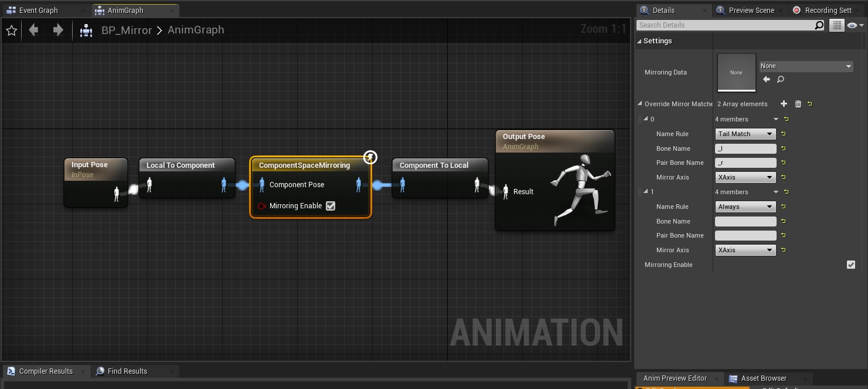Click the search magnifier in Search Details
This screenshot has width=868, height=389.
pos(819,25)
